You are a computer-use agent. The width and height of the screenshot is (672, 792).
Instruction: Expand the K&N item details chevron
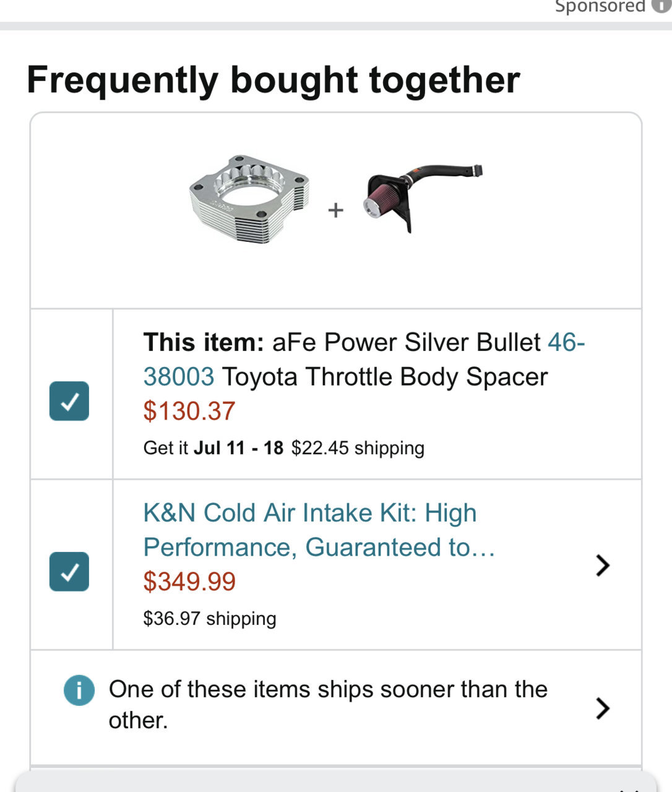click(x=602, y=565)
